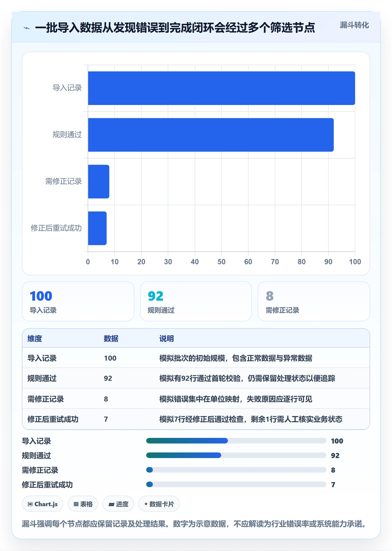Click the chart y-axis label 导入记录
Image resolution: width=392 pixels, height=551 pixels.
point(67,88)
